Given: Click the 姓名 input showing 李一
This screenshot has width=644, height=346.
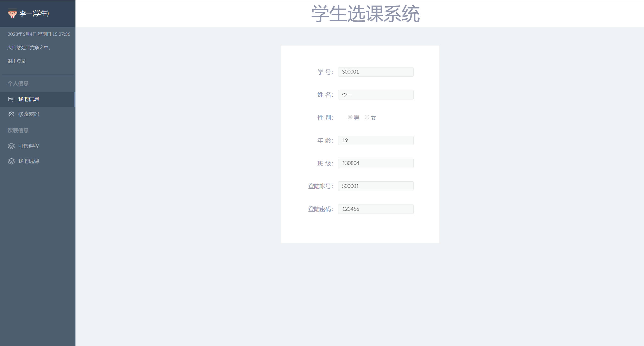Looking at the screenshot, I should pos(376,94).
